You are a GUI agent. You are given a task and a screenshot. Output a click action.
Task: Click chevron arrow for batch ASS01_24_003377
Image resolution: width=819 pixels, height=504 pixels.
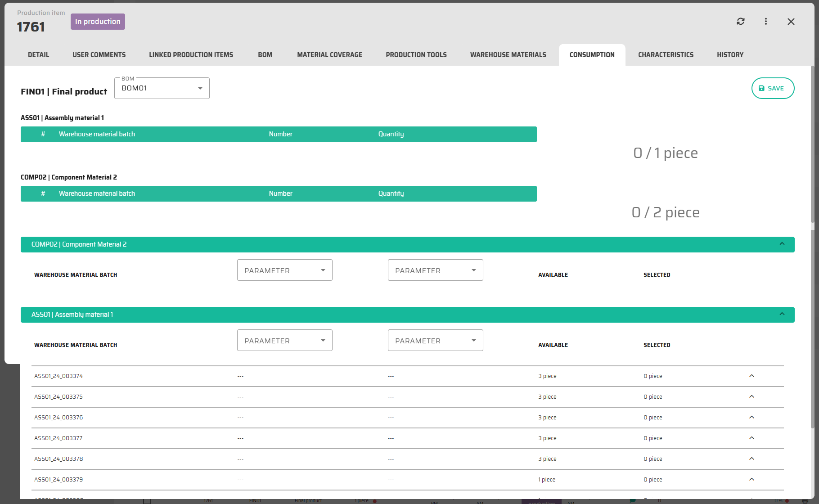(751, 438)
